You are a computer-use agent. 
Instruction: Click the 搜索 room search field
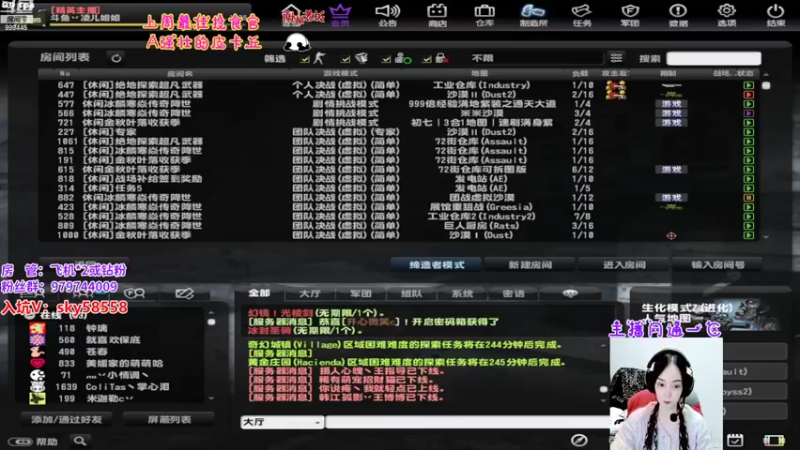(714, 58)
